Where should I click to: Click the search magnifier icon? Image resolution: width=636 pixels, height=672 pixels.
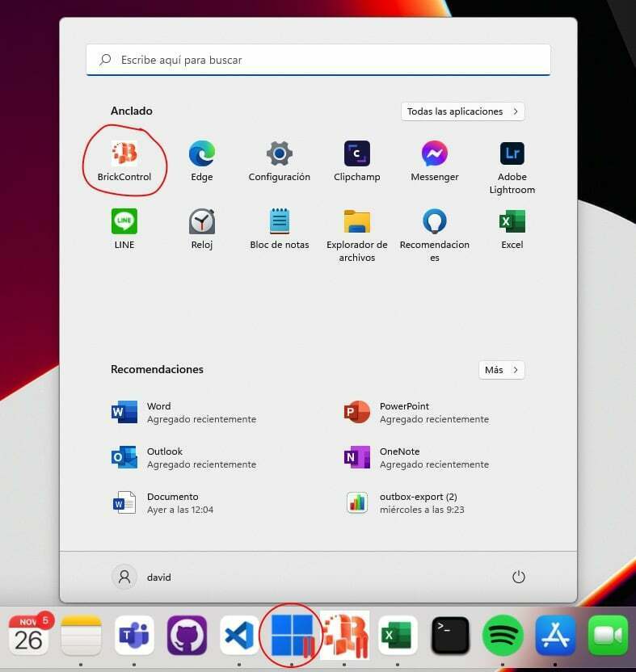pos(105,60)
